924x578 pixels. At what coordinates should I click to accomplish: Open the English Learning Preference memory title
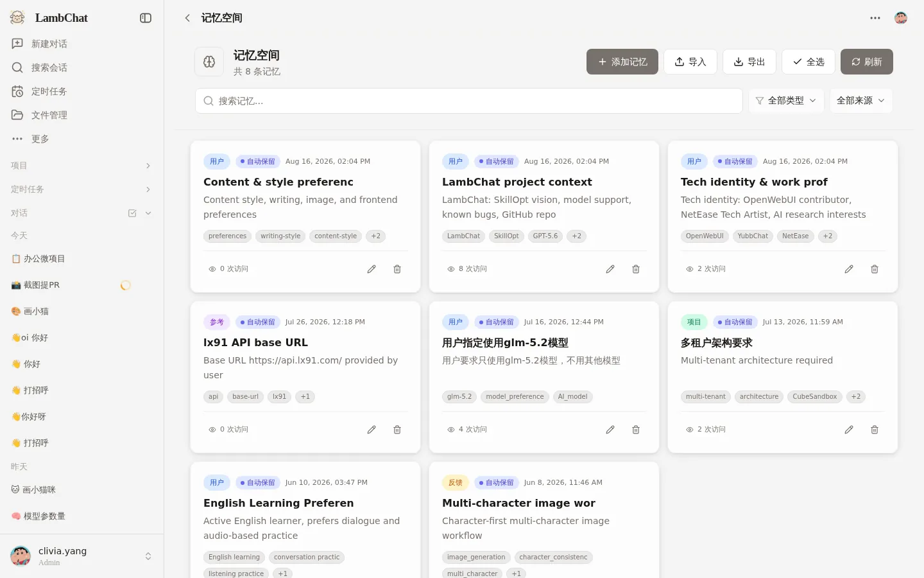(278, 504)
